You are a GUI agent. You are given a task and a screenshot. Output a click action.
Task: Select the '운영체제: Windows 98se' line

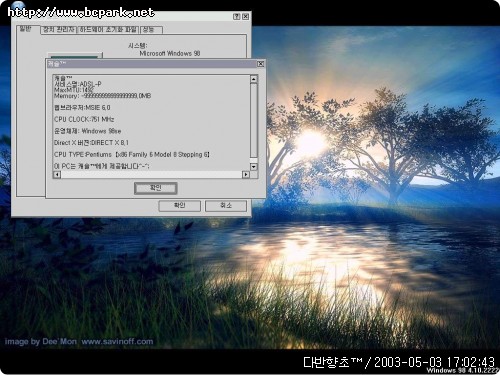88,131
